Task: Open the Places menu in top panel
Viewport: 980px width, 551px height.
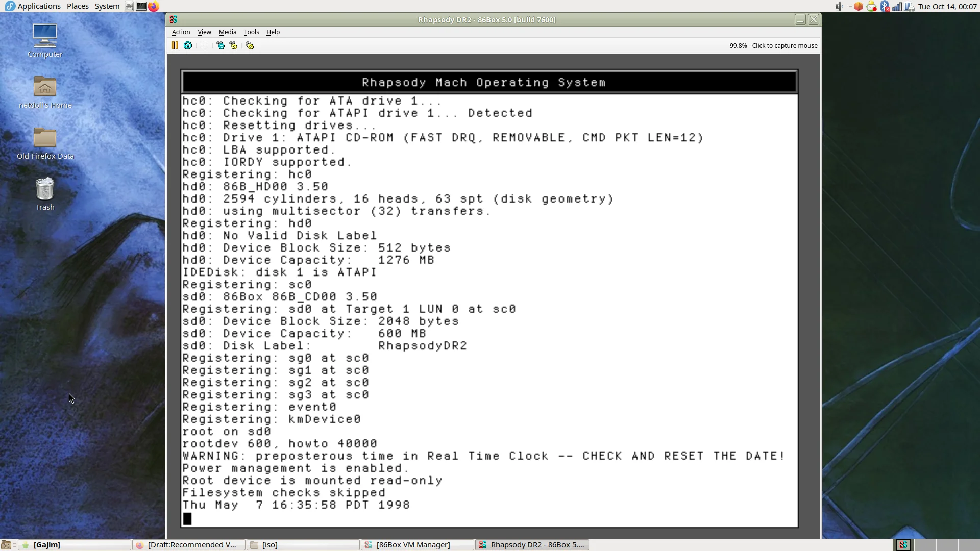Action: 78,6
